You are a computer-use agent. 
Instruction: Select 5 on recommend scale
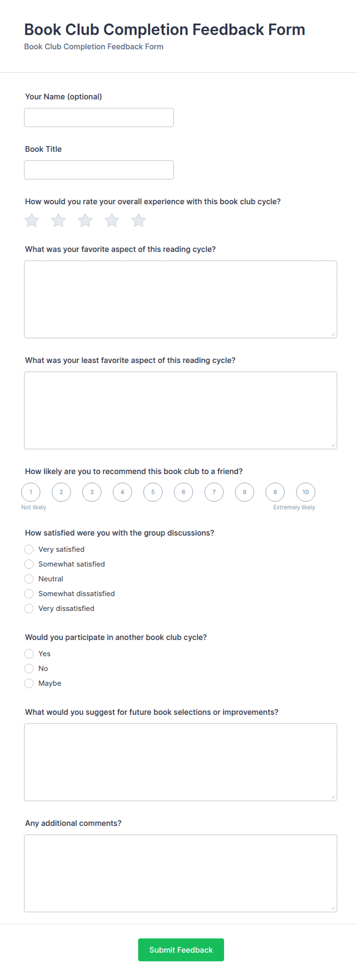[153, 492]
